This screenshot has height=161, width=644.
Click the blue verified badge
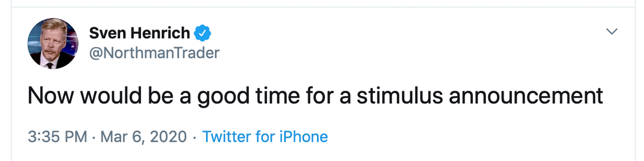[x=202, y=33]
